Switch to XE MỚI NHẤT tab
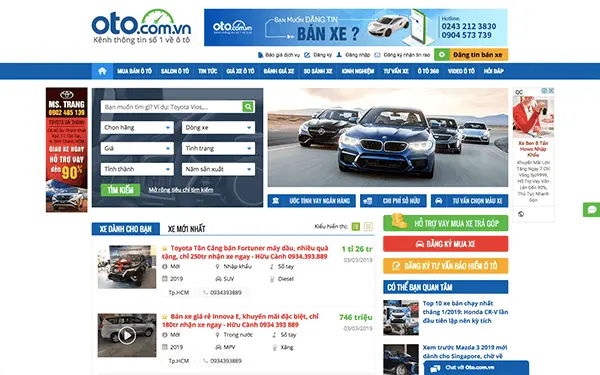 tap(186, 229)
